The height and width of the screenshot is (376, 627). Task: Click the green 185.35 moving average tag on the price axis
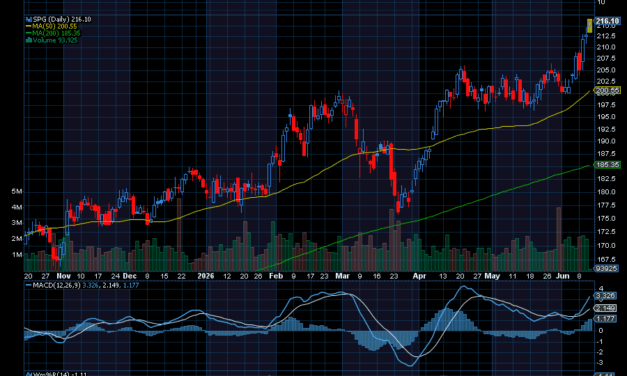click(x=607, y=164)
